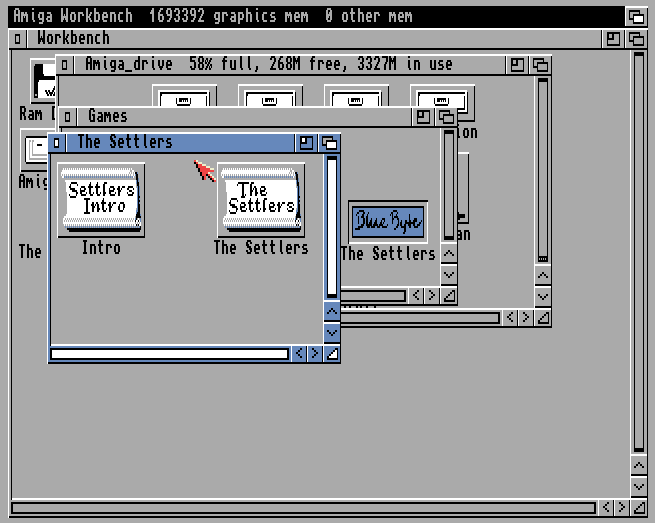Open the Settlers Intro scroll icon
655x523 pixels.
click(101, 201)
